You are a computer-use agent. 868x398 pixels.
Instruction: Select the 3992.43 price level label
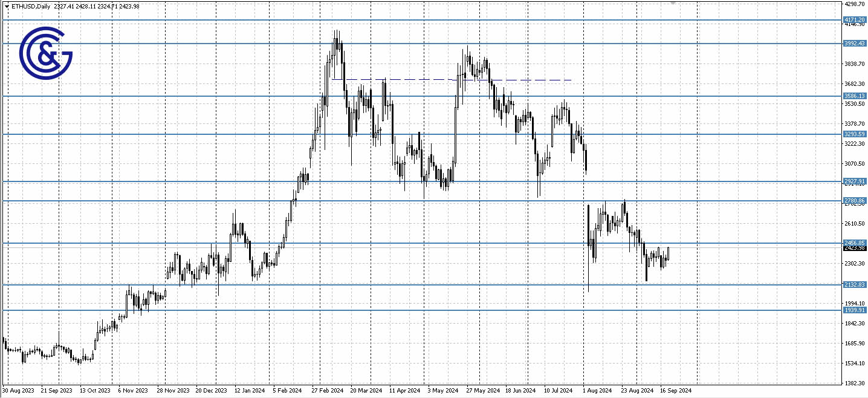[x=855, y=44]
